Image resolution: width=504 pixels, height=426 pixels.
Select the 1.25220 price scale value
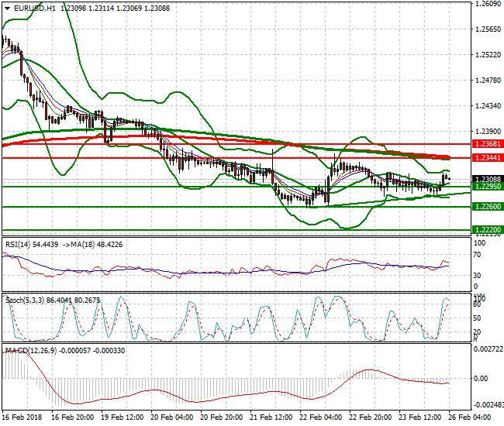tap(488, 55)
